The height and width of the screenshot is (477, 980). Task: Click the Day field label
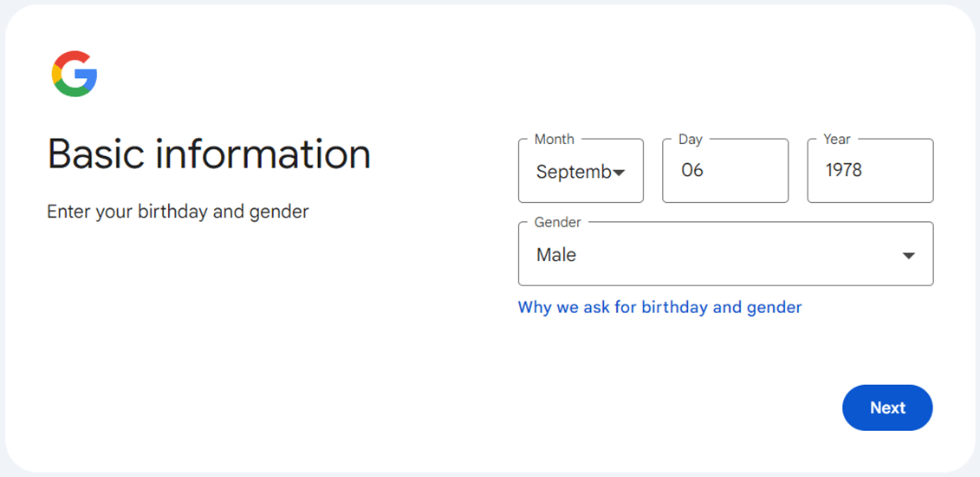[x=690, y=139]
